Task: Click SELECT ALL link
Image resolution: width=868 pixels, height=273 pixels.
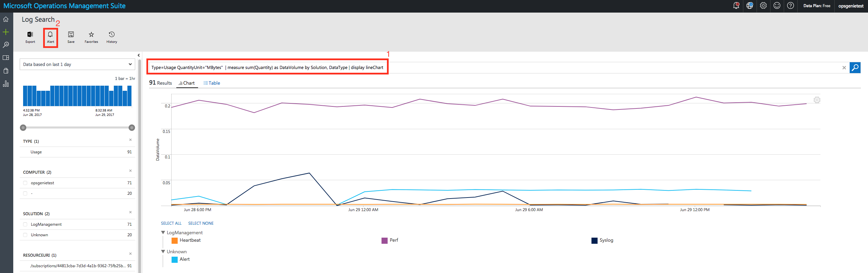Action: point(171,223)
